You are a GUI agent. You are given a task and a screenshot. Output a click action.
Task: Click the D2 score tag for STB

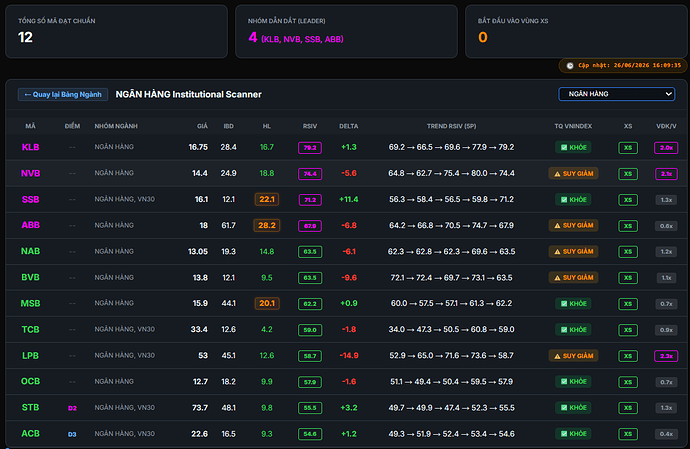[72, 408]
